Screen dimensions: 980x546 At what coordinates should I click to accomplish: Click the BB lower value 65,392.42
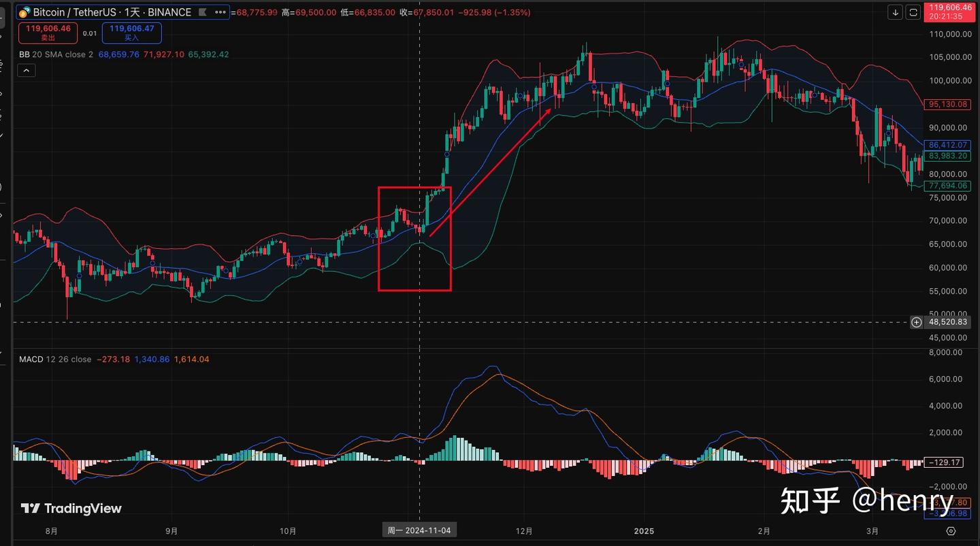[208, 54]
